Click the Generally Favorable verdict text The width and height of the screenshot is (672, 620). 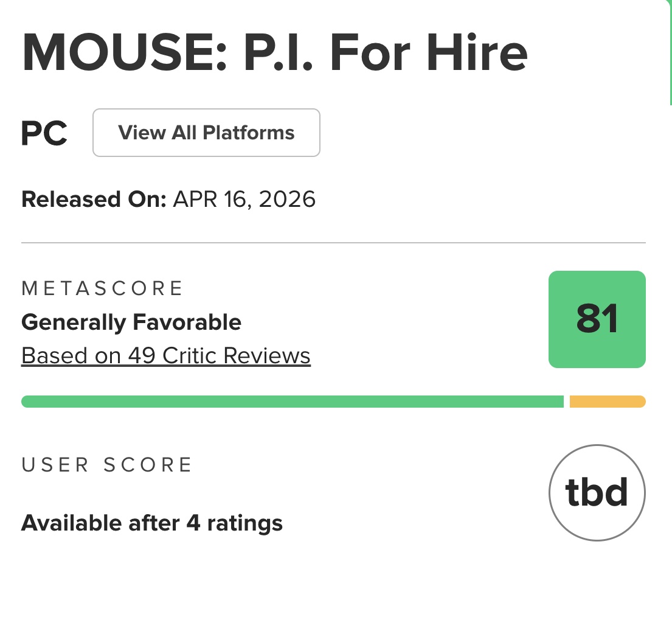coord(131,322)
